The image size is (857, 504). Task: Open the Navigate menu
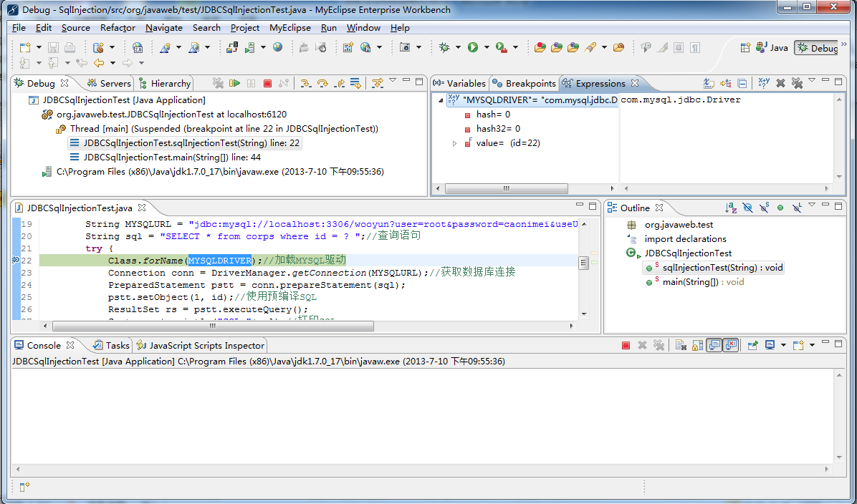[164, 27]
